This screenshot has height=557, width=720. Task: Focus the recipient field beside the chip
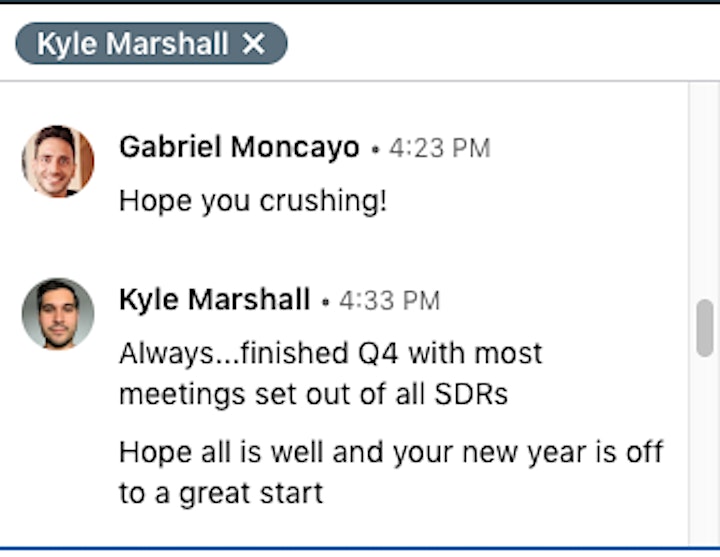501,44
